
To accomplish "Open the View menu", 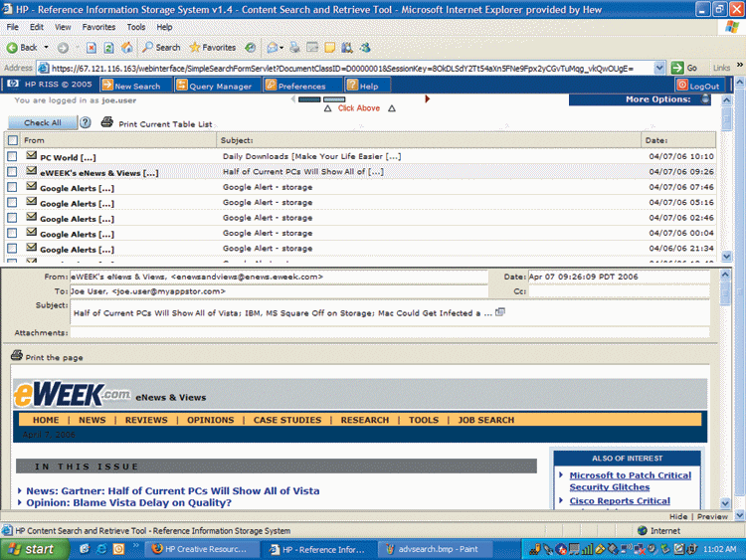I will tap(63, 27).
